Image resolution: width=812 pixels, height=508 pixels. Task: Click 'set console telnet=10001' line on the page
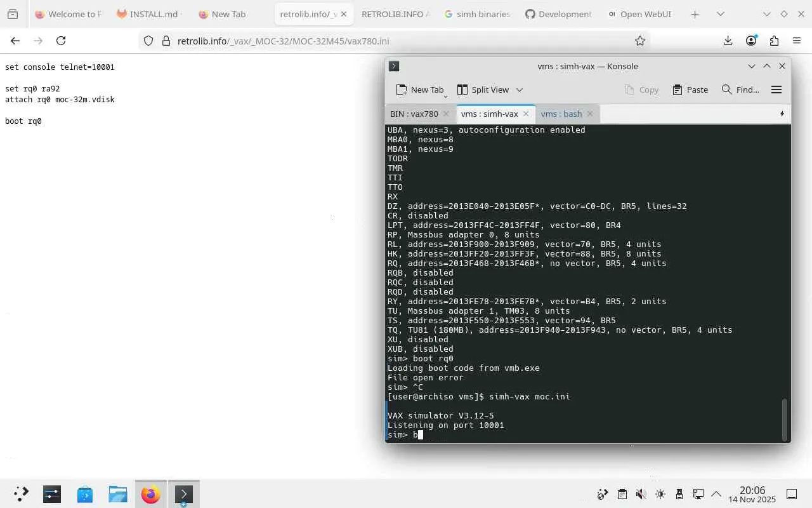click(60, 67)
